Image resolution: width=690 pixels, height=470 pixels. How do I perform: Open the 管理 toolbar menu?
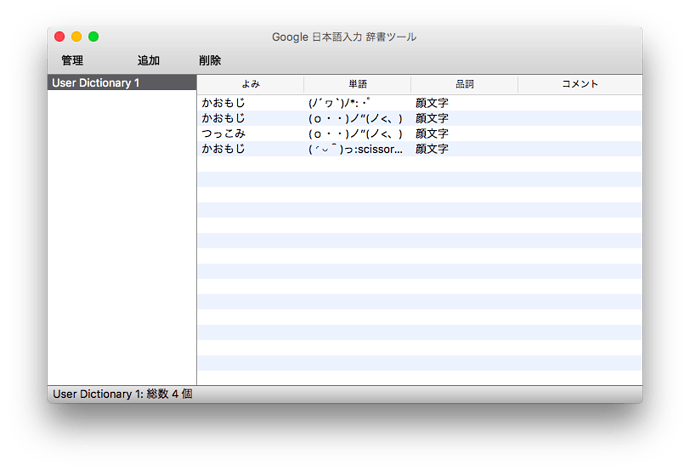[x=72, y=61]
